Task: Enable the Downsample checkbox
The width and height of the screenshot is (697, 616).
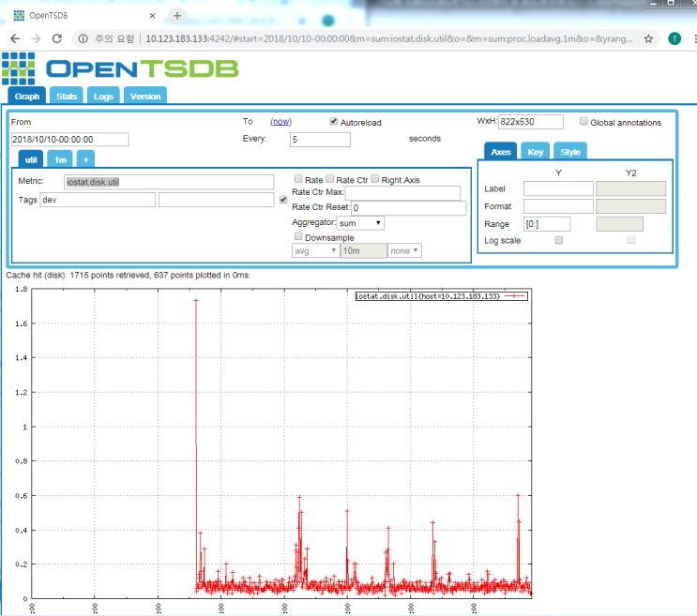Action: [x=298, y=237]
